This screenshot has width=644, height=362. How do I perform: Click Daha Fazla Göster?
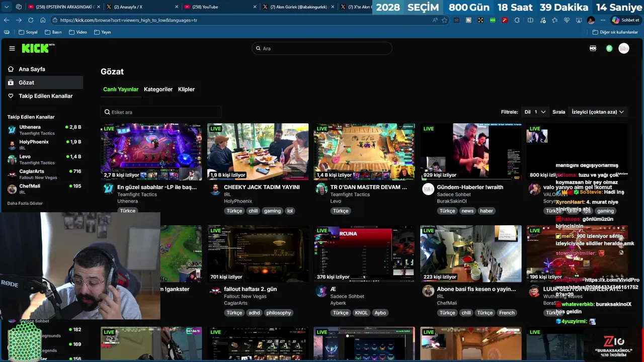pyautogui.click(x=25, y=204)
